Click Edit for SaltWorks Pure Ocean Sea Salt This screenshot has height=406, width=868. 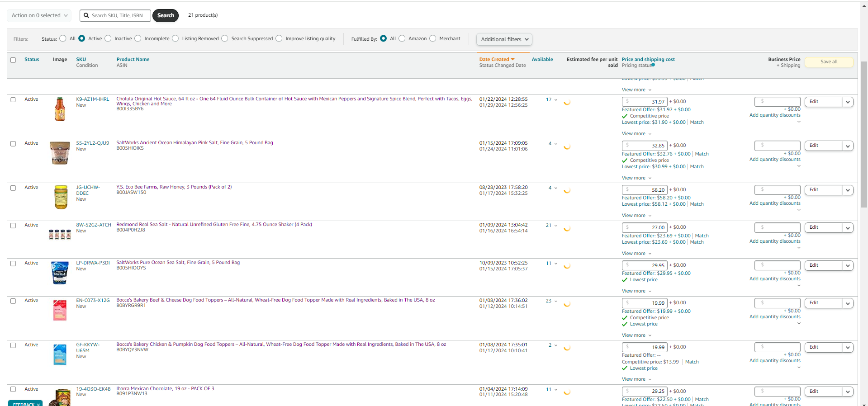pyautogui.click(x=824, y=265)
